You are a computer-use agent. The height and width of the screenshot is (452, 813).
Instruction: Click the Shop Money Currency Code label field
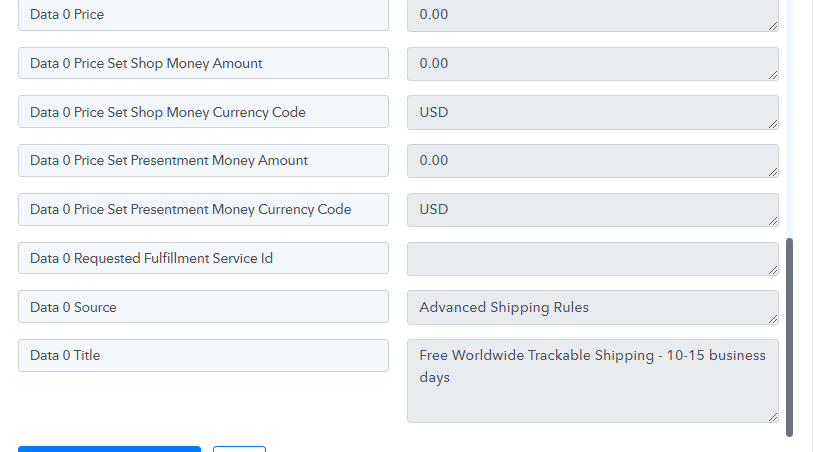point(203,111)
